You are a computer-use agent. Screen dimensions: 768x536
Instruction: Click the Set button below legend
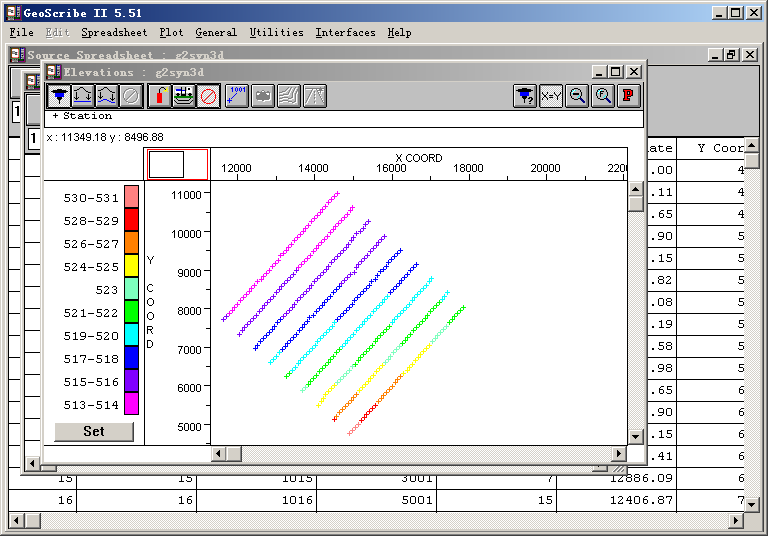click(94, 431)
